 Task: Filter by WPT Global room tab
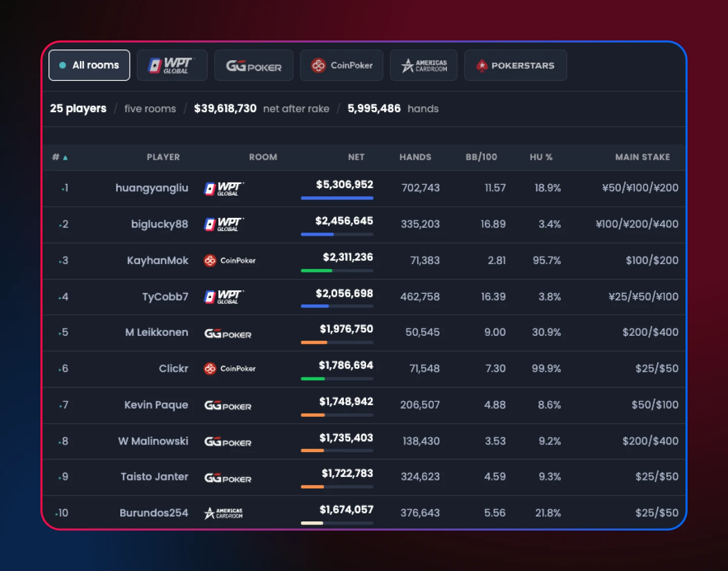172,65
